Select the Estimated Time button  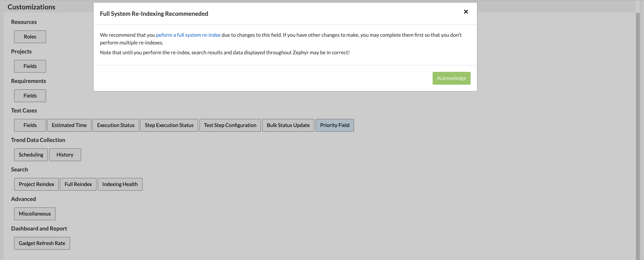click(x=69, y=125)
